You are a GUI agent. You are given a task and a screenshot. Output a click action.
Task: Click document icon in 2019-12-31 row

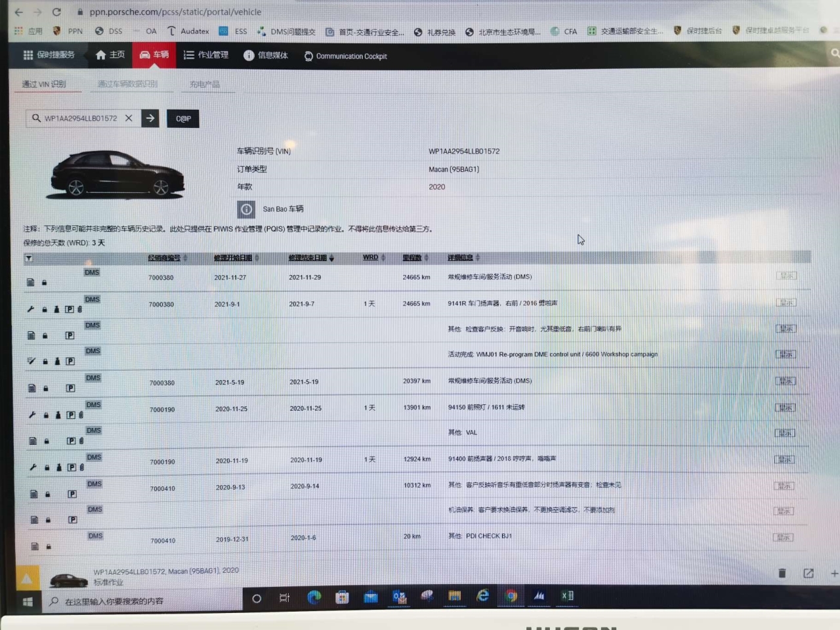(35, 546)
